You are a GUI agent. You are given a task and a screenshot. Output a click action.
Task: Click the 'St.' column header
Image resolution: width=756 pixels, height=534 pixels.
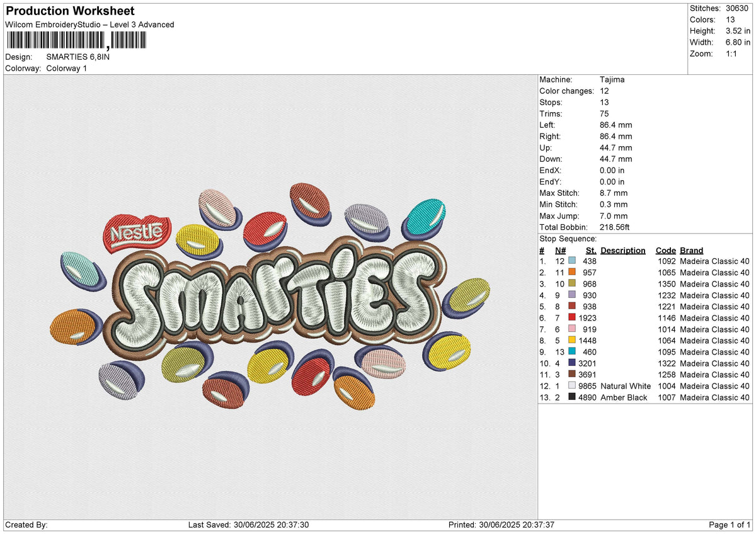(x=591, y=251)
